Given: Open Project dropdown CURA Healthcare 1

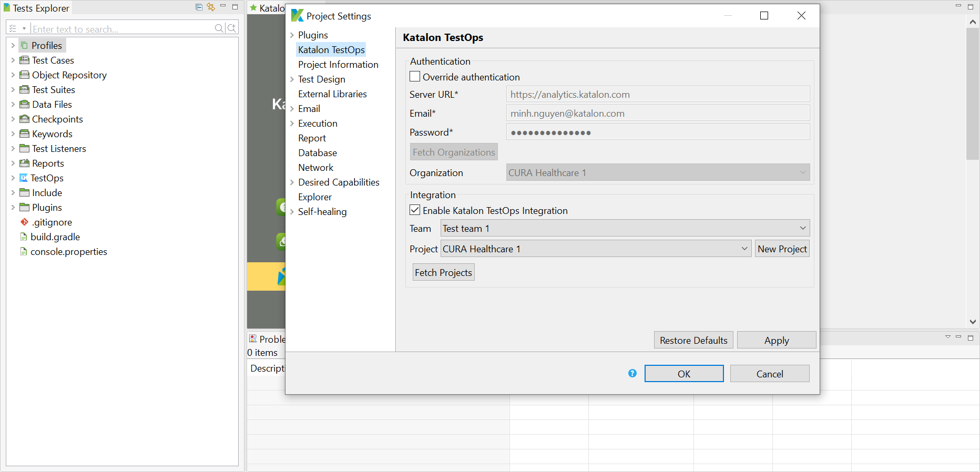Looking at the screenshot, I should coord(596,249).
